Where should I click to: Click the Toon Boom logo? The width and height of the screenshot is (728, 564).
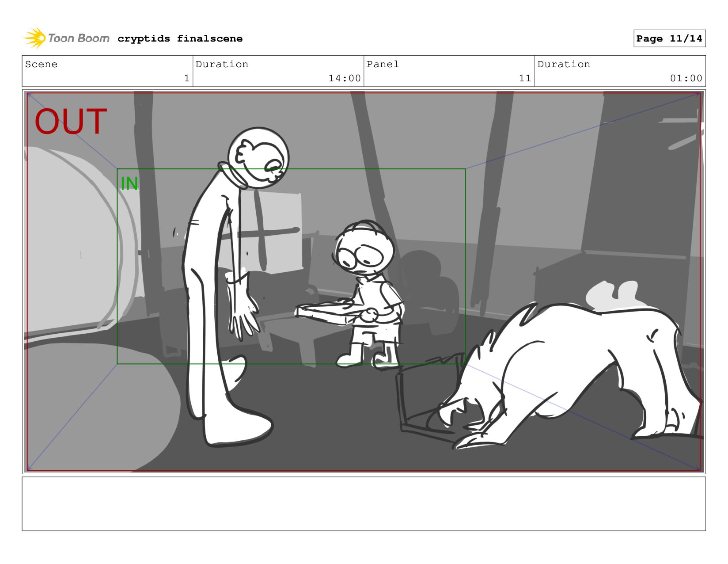point(67,38)
